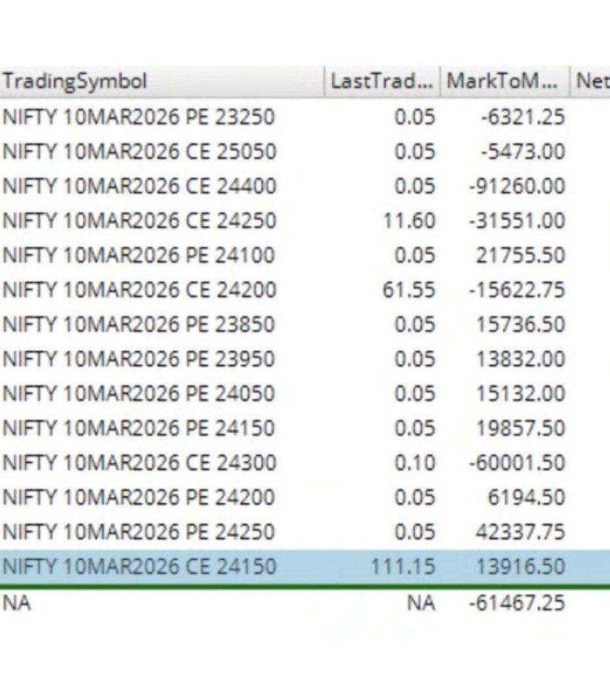
Task: Click MTM value 13832.00
Action: pyautogui.click(x=520, y=359)
